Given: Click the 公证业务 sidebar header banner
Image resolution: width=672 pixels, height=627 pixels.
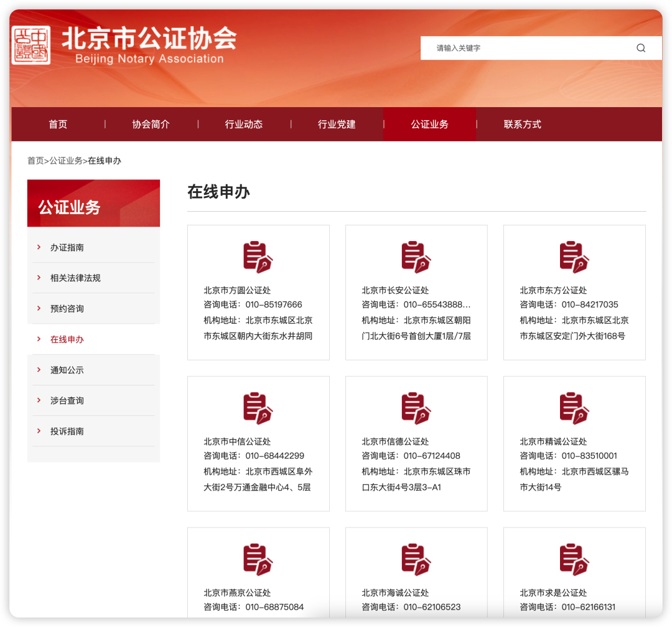Looking at the screenshot, I should 93,203.
